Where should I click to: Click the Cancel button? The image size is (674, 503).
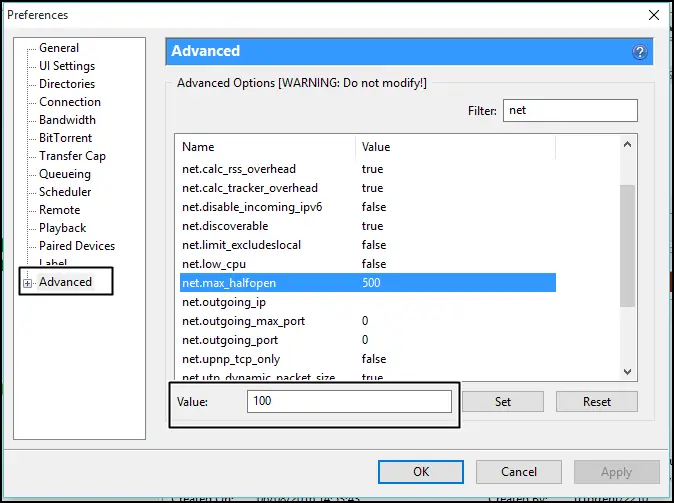click(519, 472)
